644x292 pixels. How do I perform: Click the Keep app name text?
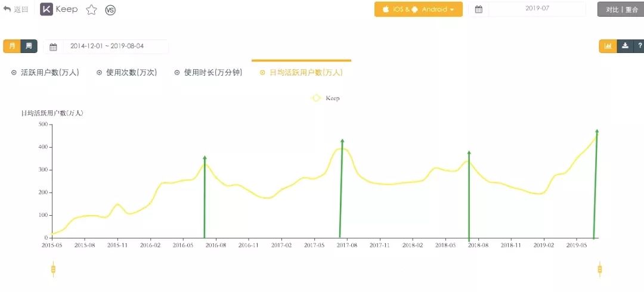(x=67, y=10)
